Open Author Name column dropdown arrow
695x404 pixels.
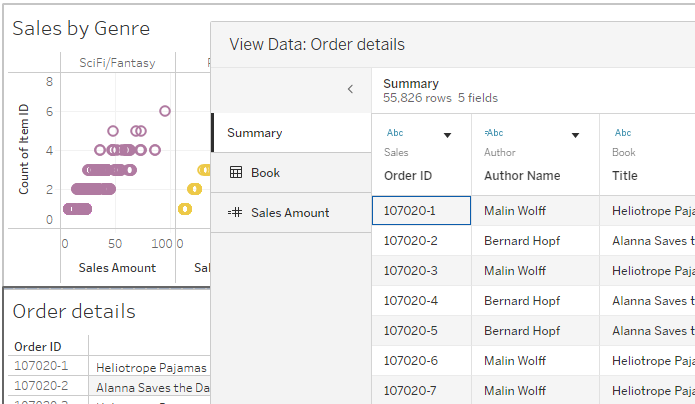(576, 135)
